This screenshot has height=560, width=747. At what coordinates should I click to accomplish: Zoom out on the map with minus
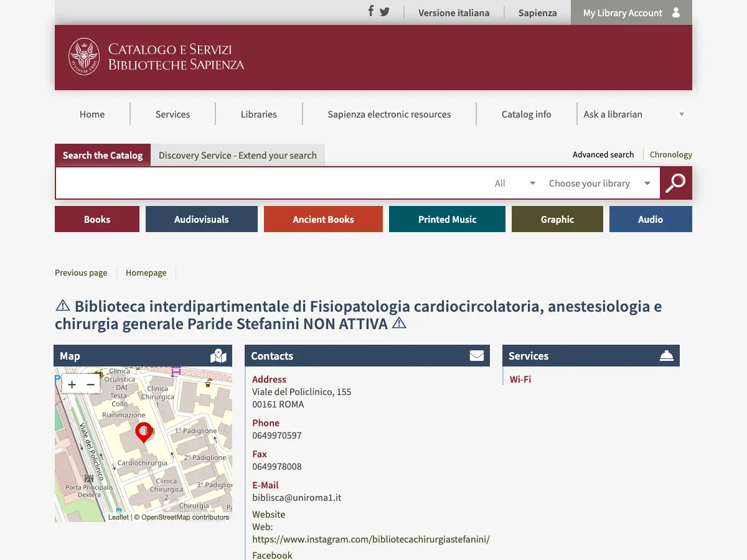[90, 385]
